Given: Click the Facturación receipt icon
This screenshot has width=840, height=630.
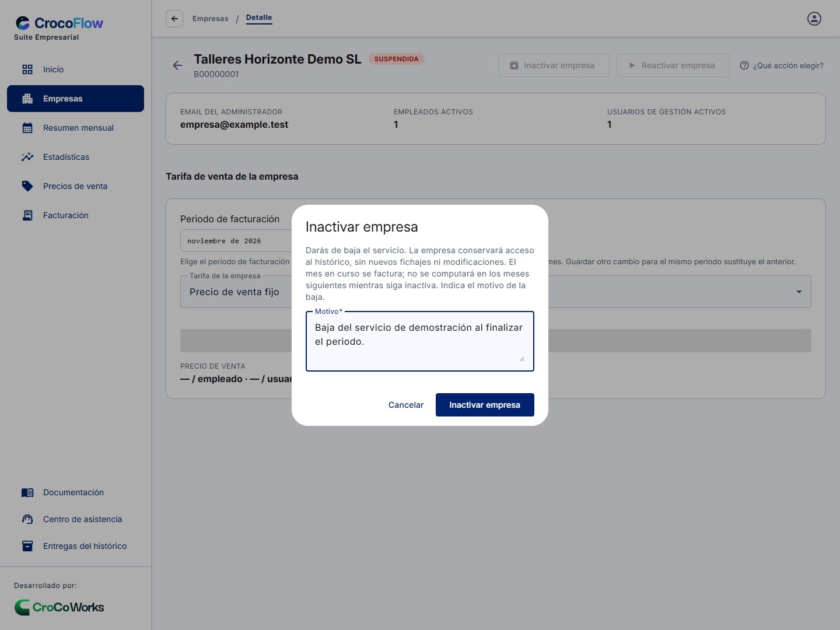Looking at the screenshot, I should [x=27, y=215].
